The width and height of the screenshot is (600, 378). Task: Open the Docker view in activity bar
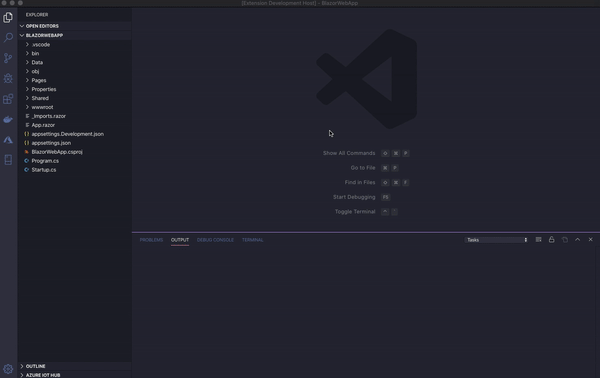click(8, 119)
